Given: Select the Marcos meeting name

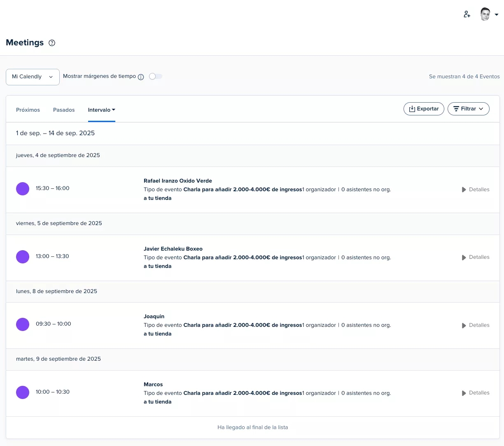Looking at the screenshot, I should click(153, 385).
